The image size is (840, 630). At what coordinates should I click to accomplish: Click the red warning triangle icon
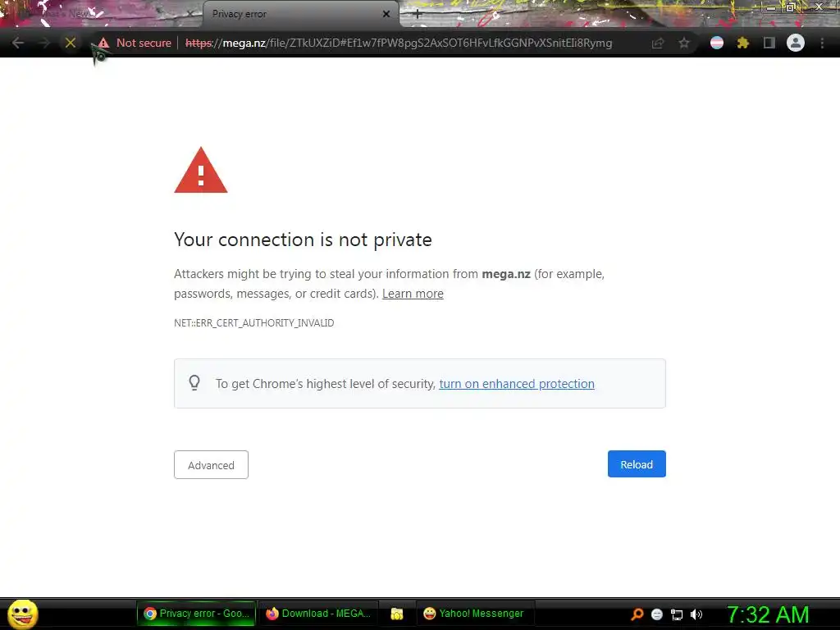pos(201,171)
